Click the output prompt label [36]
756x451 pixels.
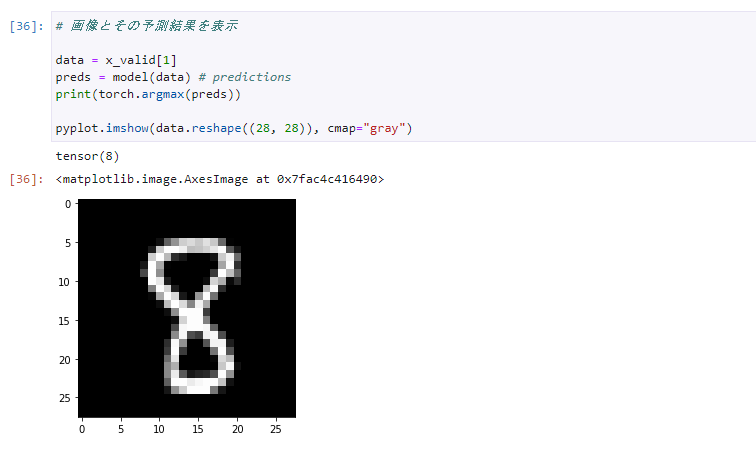point(27,179)
